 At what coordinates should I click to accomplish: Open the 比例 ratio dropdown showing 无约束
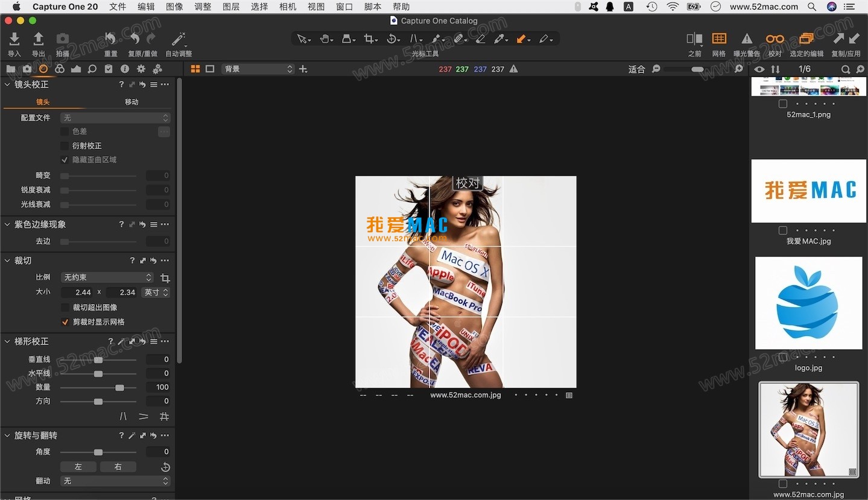coord(107,277)
